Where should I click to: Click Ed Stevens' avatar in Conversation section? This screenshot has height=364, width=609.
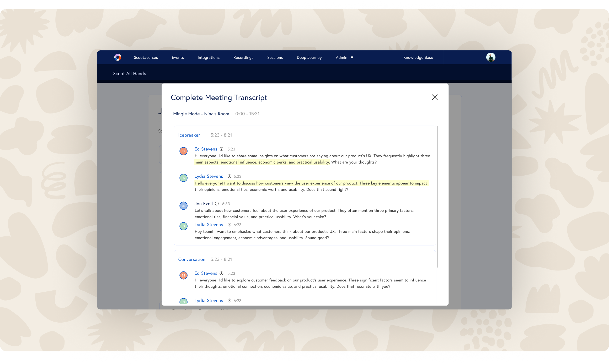pos(183,275)
